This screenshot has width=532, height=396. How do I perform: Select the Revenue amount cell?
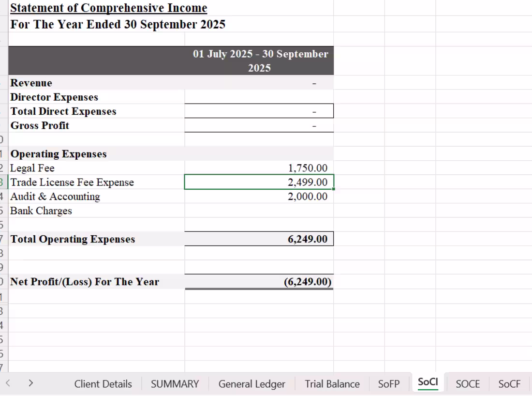click(259, 83)
